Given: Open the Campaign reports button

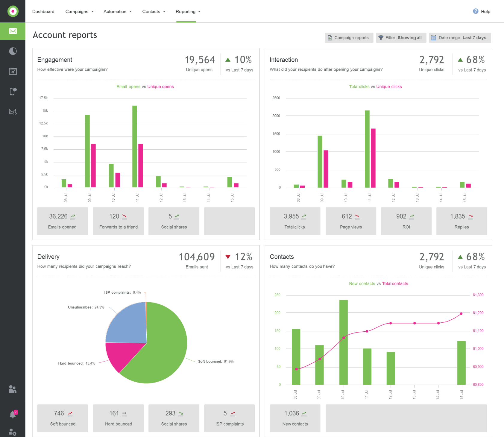Looking at the screenshot, I should click(x=349, y=38).
